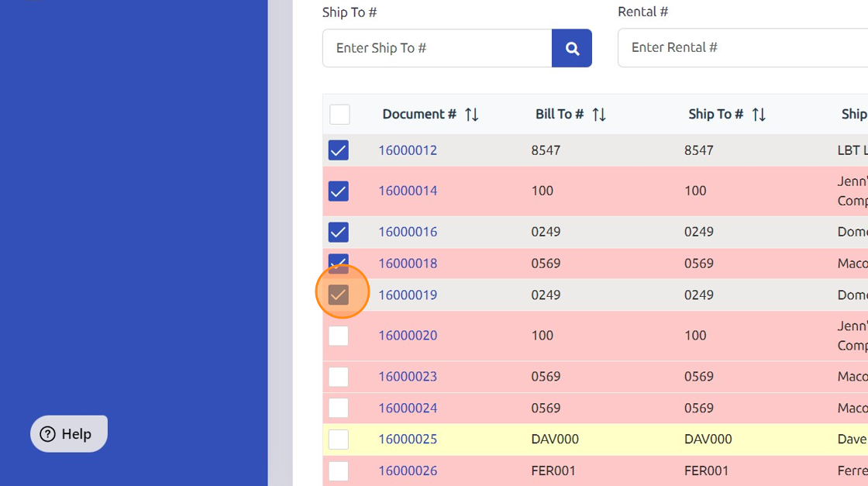Click the Ship To # search magnifier button
Screen dimensions: 868x486
click(572, 48)
